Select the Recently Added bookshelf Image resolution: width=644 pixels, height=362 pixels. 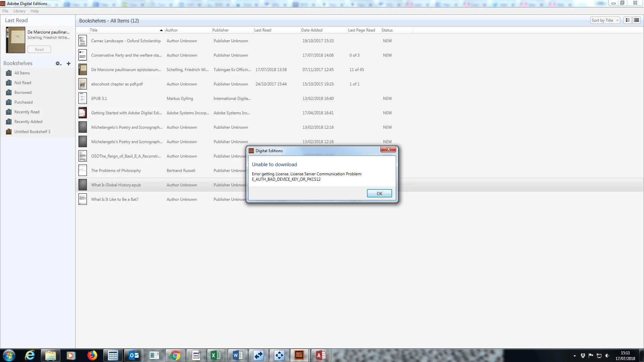pyautogui.click(x=28, y=122)
